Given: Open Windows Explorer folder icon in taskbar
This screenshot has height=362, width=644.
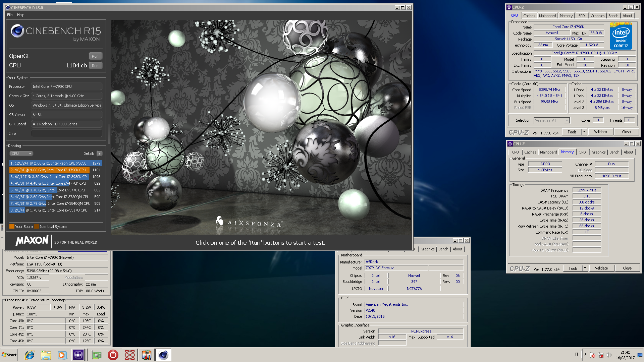Looking at the screenshot, I should click(x=46, y=355).
